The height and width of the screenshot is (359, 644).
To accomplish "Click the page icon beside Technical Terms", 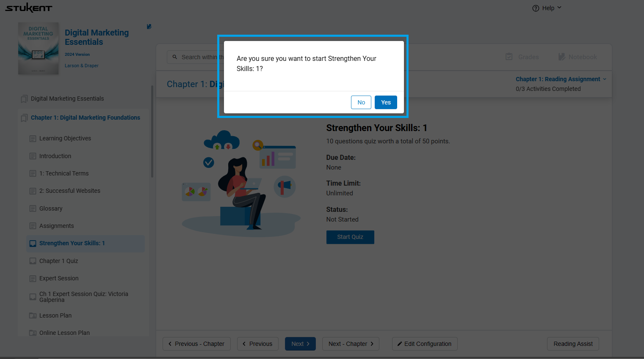I will tap(33, 173).
